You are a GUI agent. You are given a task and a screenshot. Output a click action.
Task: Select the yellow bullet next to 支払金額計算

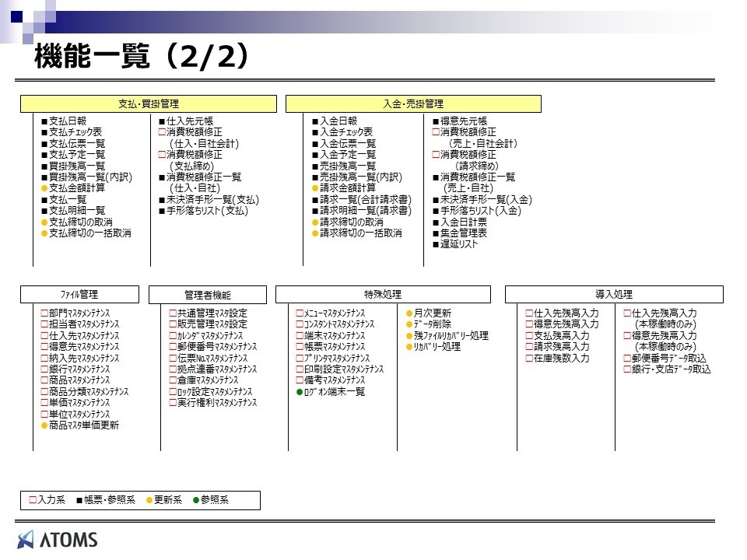(x=44, y=188)
